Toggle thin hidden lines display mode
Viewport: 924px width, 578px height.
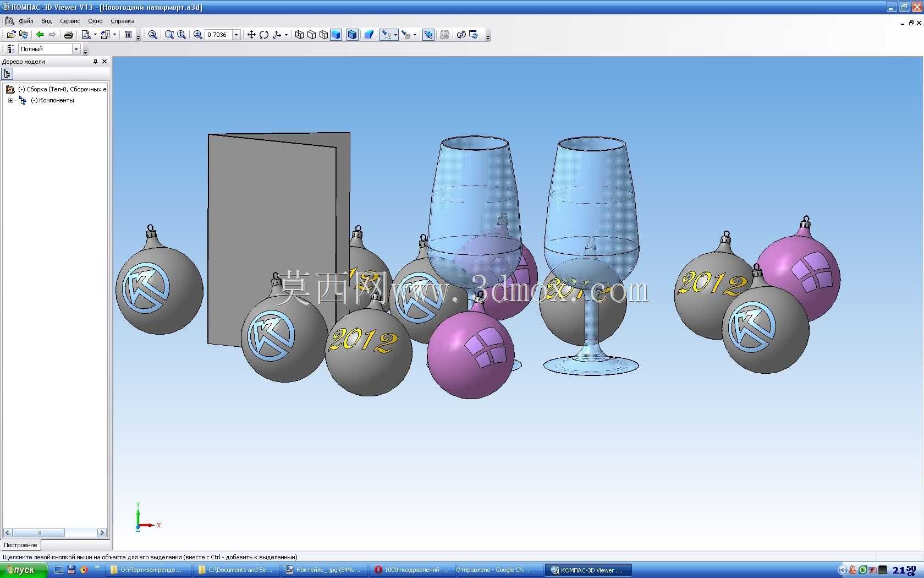click(x=323, y=35)
